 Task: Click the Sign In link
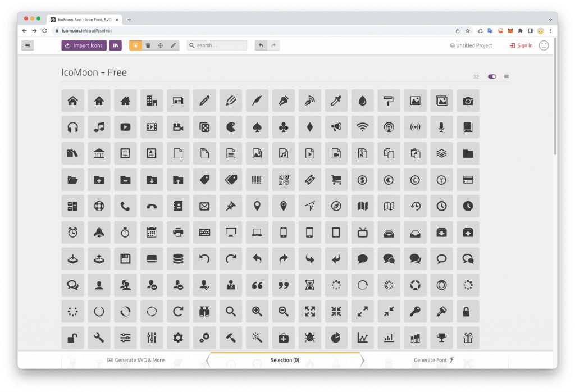[x=521, y=45]
